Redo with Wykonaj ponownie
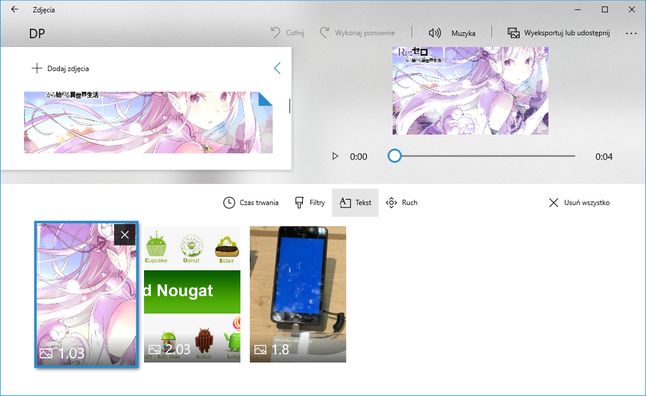This screenshot has width=646, height=396. tap(358, 33)
